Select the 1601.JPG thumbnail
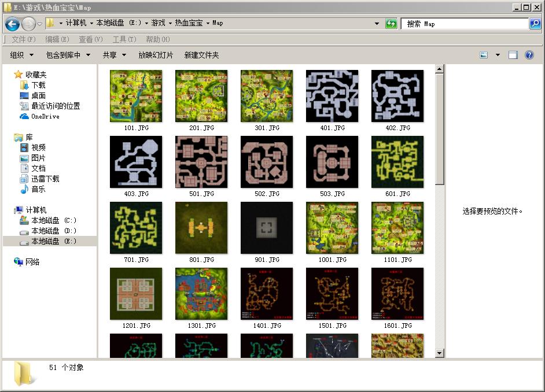The image size is (545, 392). (397, 294)
